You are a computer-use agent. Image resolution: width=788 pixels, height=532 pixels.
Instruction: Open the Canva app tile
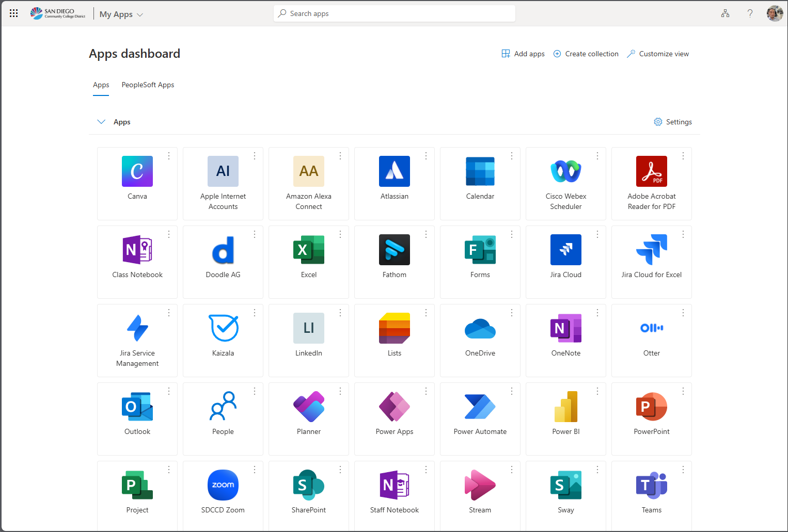tap(137, 171)
